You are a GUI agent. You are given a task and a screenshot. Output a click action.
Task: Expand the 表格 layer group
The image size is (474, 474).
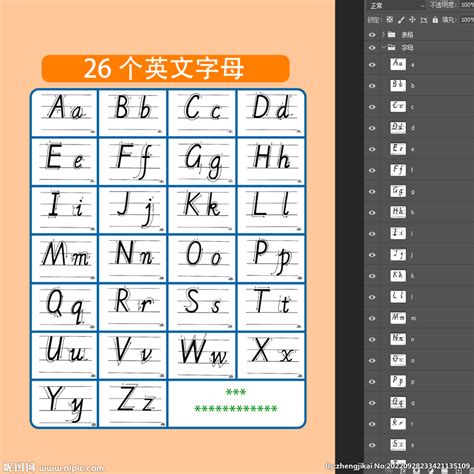click(383, 34)
